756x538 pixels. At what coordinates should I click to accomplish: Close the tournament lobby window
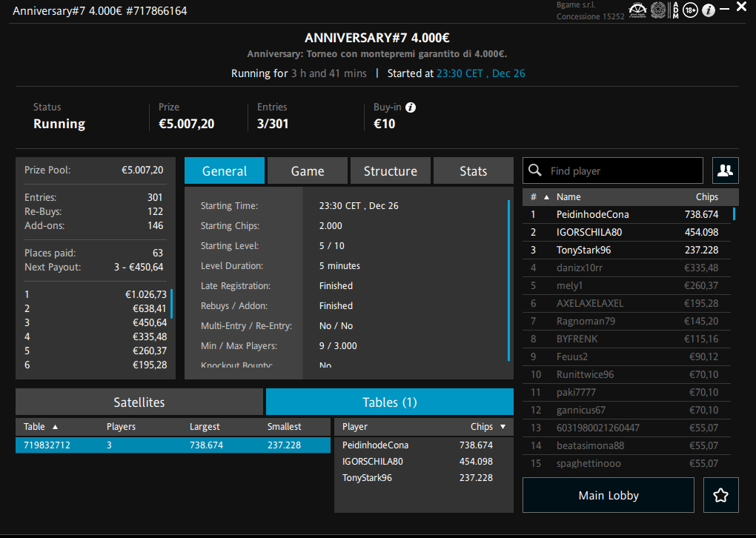tap(741, 7)
